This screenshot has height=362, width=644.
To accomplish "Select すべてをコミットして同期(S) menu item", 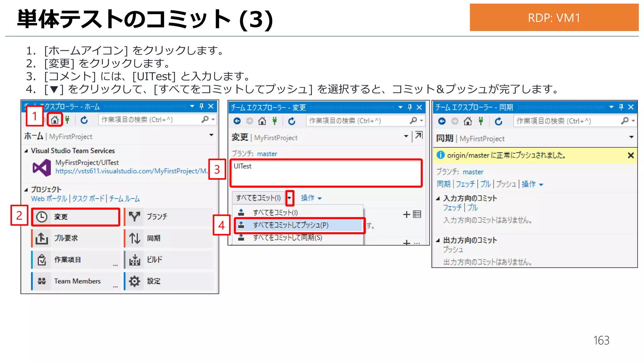I will [x=298, y=238].
